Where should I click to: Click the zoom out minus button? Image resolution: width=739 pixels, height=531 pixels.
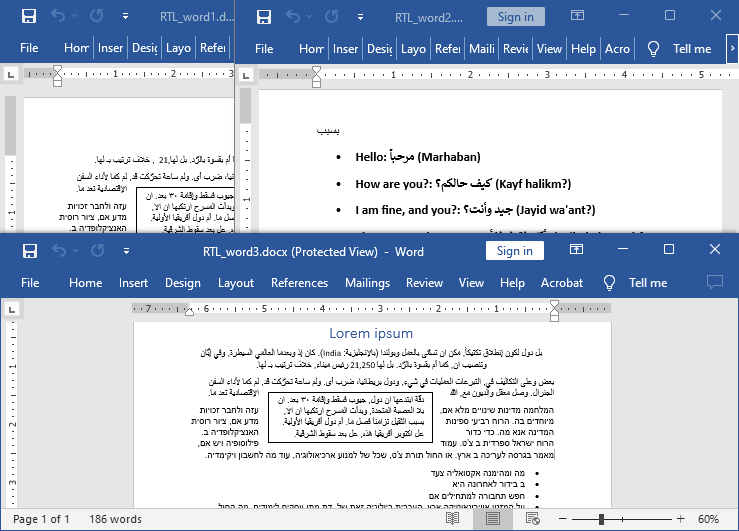[x=564, y=519]
